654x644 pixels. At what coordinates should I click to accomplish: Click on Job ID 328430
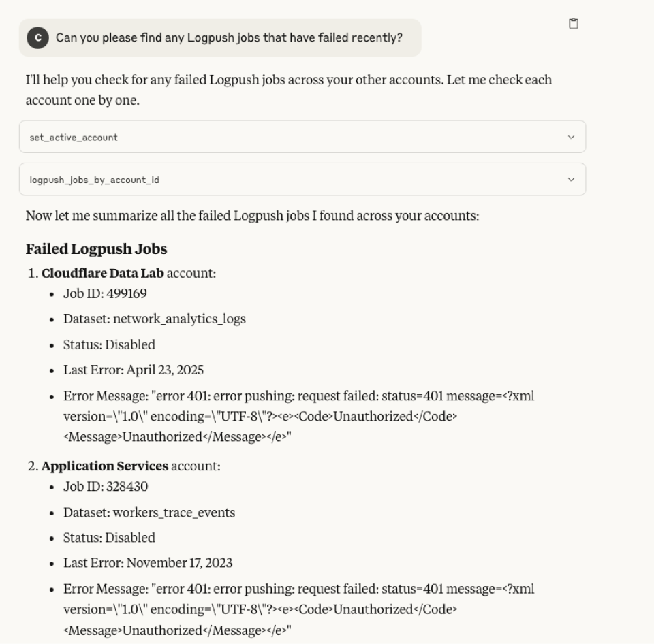tap(106, 487)
